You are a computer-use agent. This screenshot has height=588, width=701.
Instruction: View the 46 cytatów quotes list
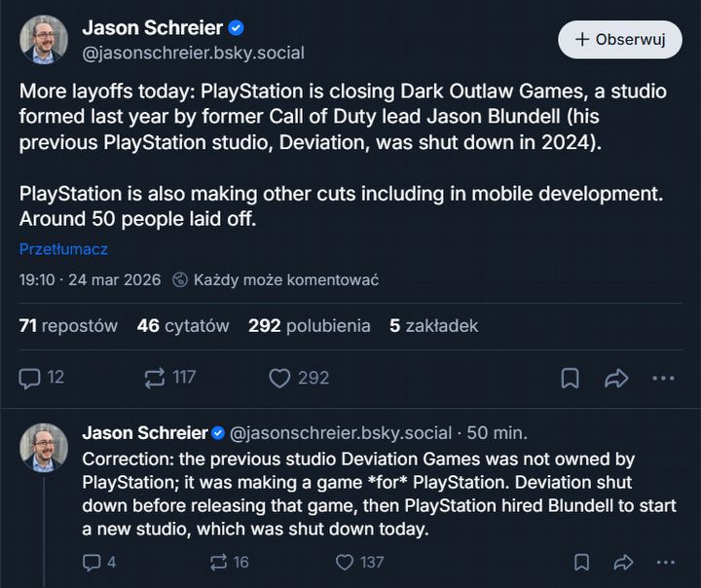pyautogui.click(x=183, y=326)
